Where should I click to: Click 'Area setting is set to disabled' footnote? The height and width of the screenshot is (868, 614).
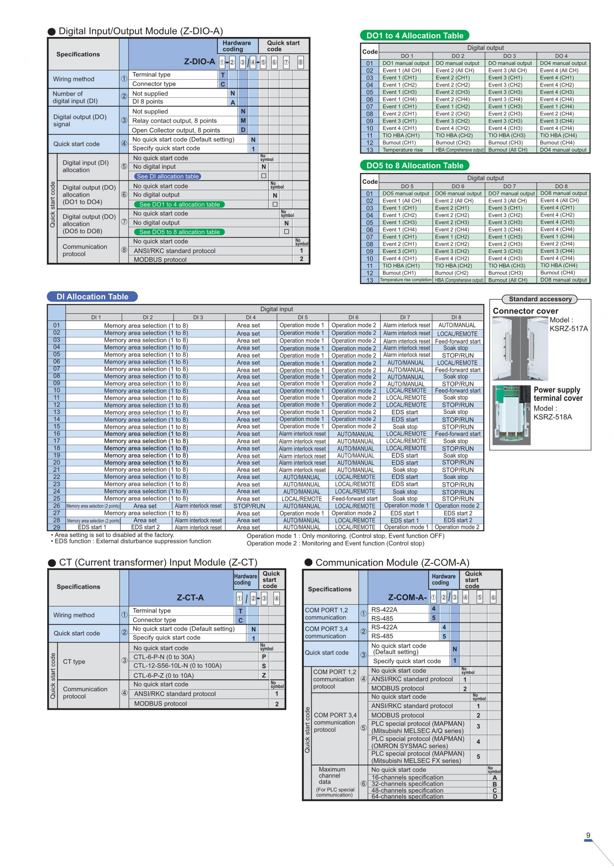tap(112, 535)
